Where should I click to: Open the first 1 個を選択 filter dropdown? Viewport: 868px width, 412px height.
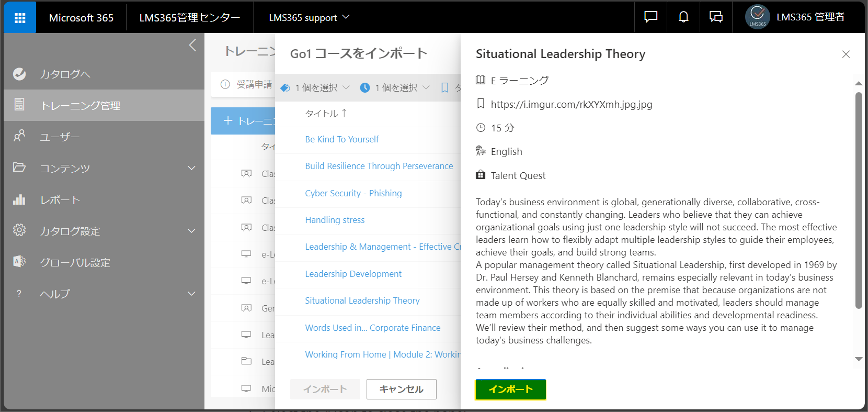[x=315, y=88]
